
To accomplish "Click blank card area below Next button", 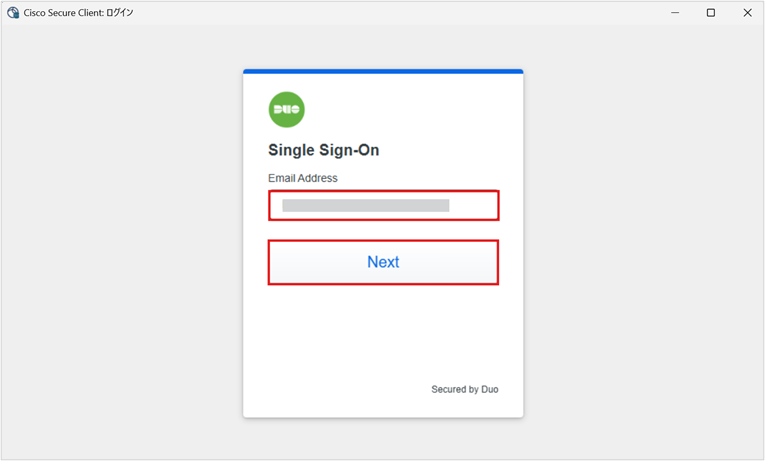I will [383, 332].
